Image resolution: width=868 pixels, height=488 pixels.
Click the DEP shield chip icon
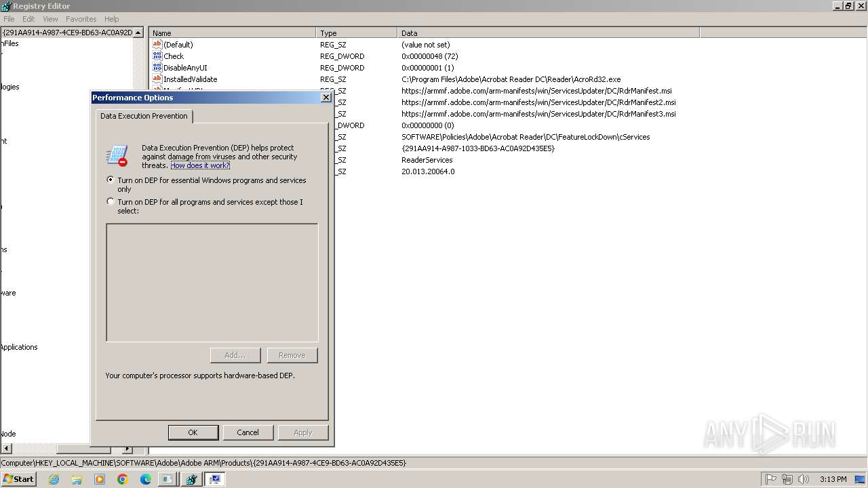click(117, 156)
